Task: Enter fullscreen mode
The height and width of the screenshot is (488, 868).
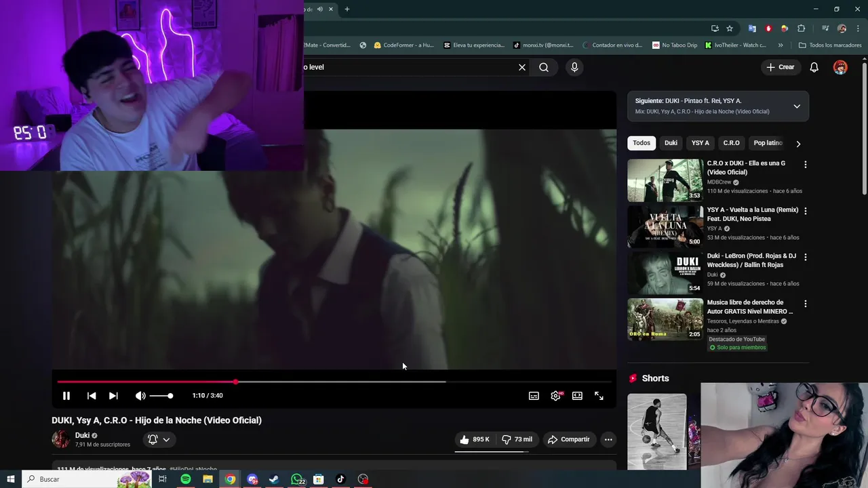Action: tap(599, 396)
